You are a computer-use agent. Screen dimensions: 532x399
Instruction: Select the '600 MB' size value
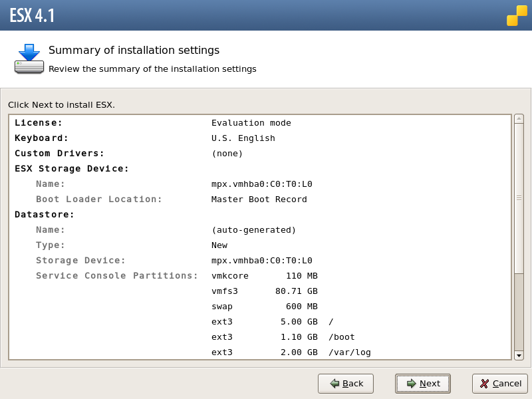[302, 307]
